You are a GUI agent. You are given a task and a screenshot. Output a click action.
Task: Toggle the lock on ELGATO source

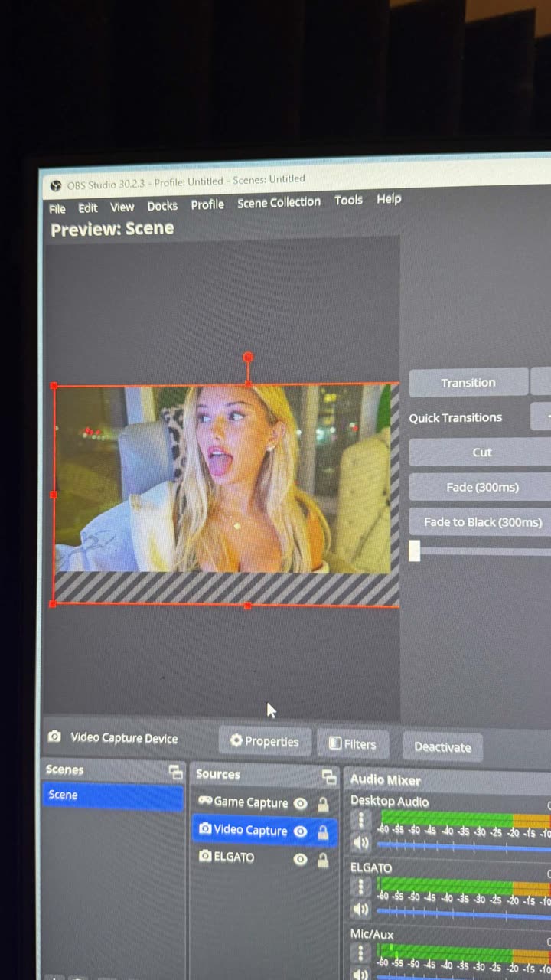tap(323, 861)
